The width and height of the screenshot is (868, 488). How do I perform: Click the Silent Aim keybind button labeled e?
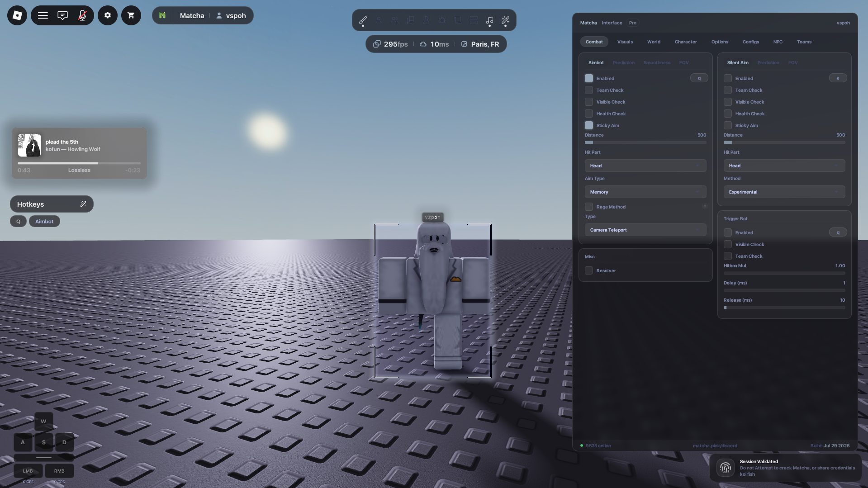pyautogui.click(x=838, y=78)
